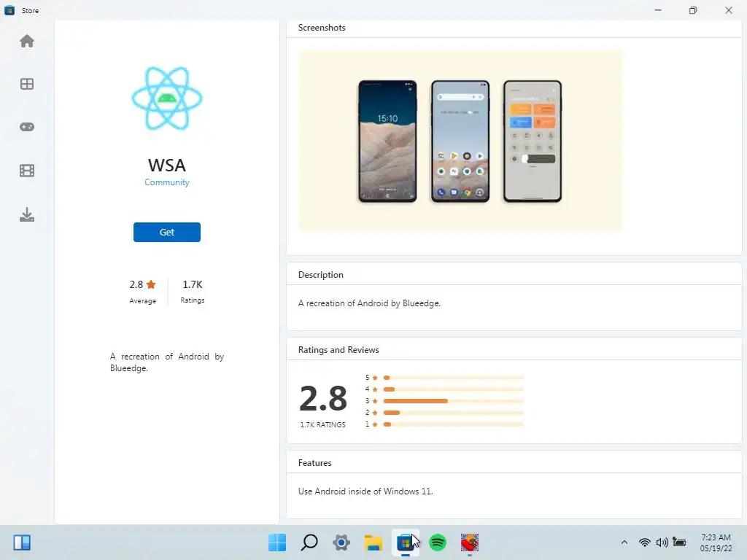Click the large 2.8 rating number
The width and height of the screenshot is (747, 560).
click(323, 398)
